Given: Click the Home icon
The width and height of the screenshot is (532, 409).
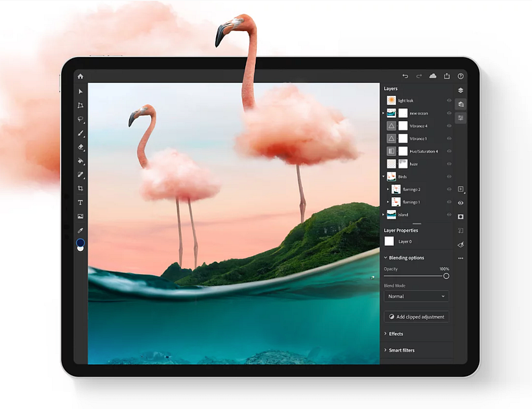Looking at the screenshot, I should [80, 76].
